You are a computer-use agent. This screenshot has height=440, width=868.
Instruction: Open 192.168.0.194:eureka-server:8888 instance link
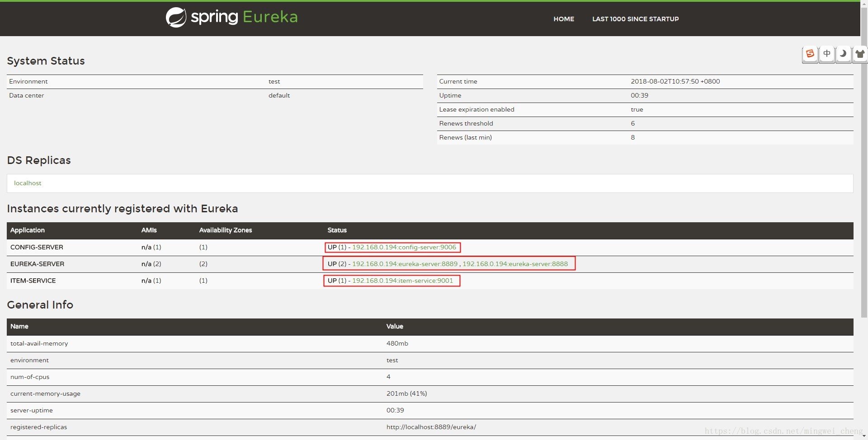(x=515, y=264)
